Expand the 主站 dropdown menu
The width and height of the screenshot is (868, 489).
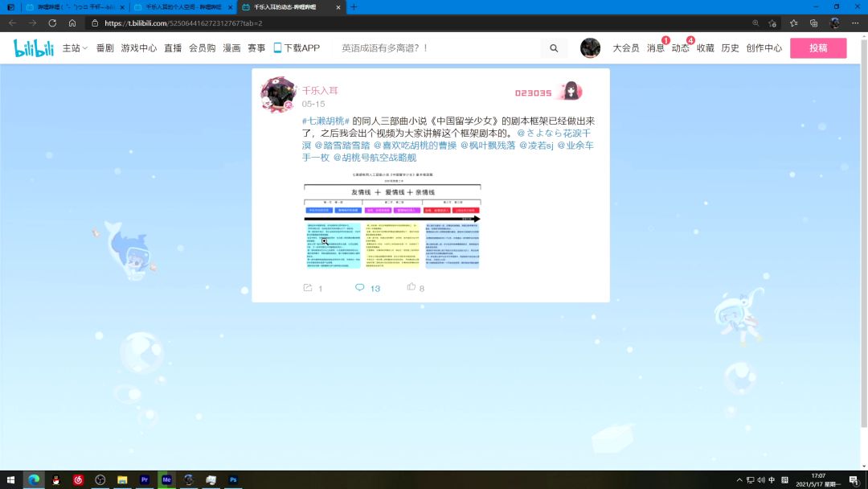(75, 48)
